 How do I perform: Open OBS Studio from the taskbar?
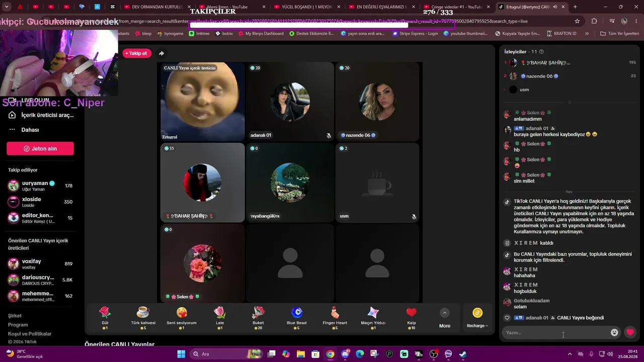click(x=434, y=354)
